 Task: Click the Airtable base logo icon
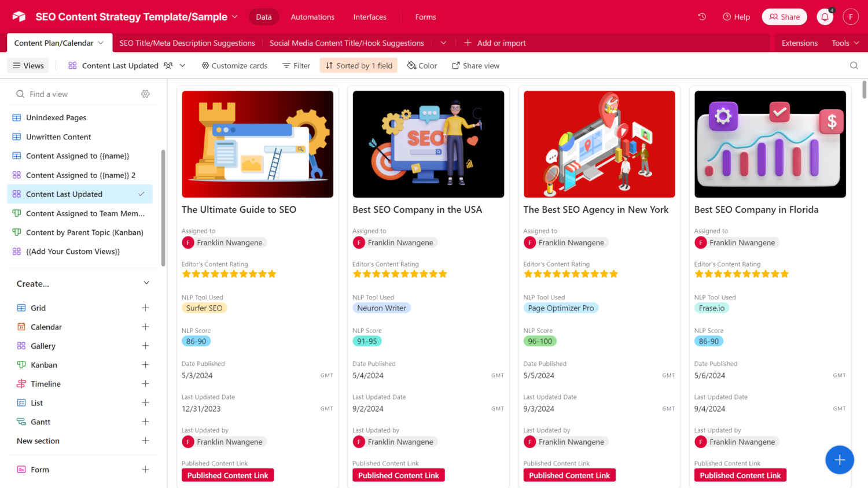[x=19, y=17]
